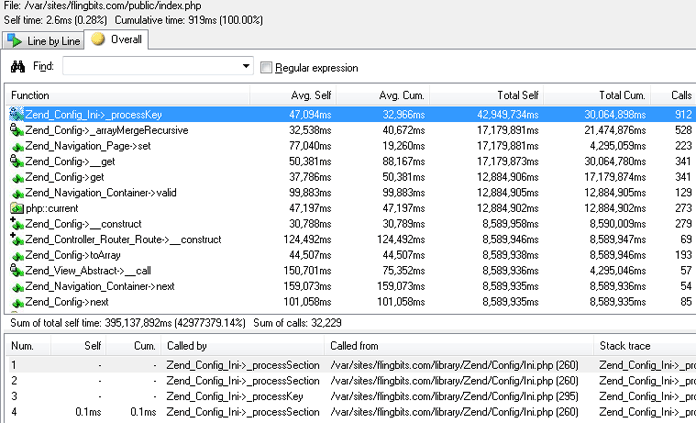Click the Self column header in lower table
This screenshot has height=423, width=696.
tap(78, 346)
